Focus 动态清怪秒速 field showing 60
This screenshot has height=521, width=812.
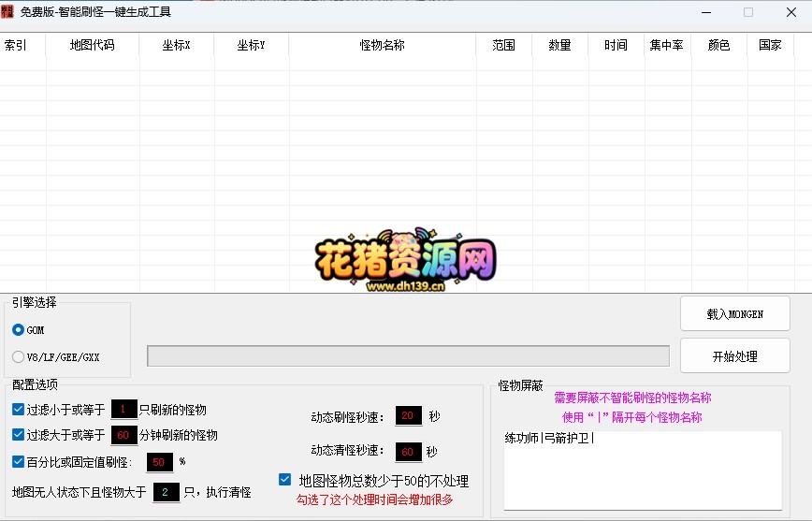(408, 452)
